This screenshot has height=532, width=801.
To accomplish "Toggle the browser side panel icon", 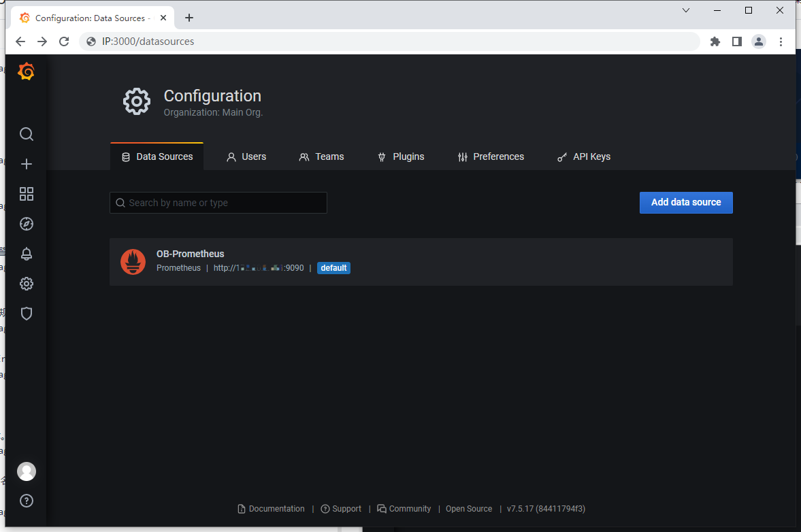I will point(736,41).
